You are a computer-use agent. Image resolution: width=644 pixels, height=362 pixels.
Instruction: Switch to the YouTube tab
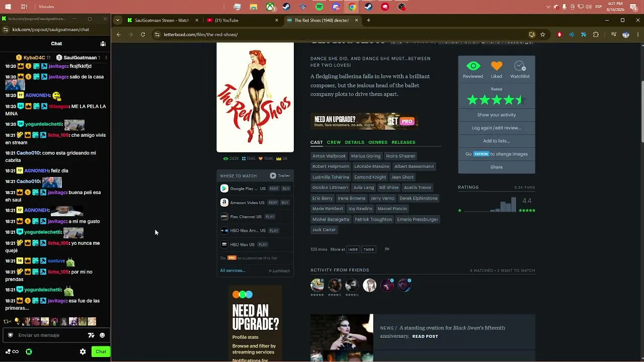click(x=240, y=21)
